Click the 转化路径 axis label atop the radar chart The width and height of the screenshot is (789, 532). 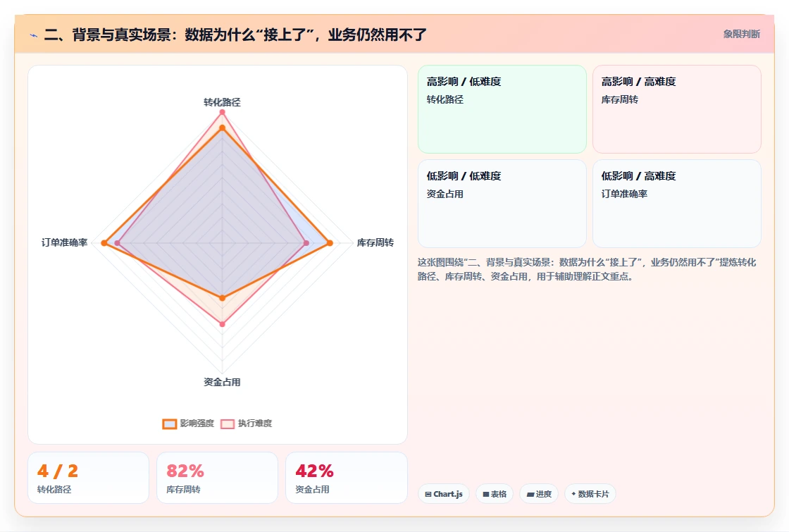(x=222, y=102)
